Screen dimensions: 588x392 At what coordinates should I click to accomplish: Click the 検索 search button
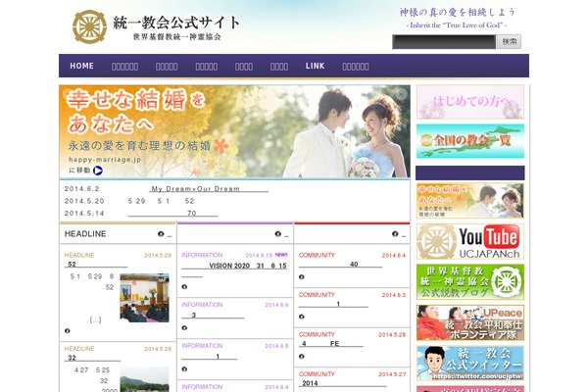509,41
